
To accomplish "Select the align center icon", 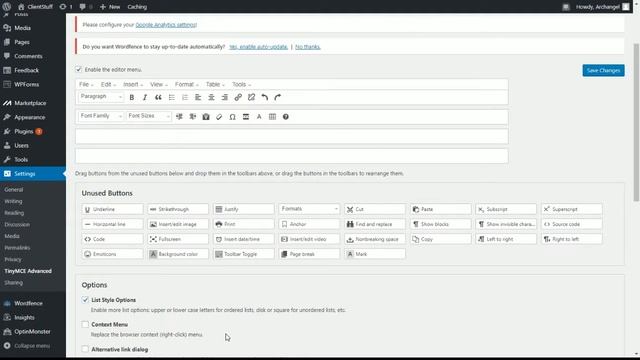I will click(x=211, y=97).
